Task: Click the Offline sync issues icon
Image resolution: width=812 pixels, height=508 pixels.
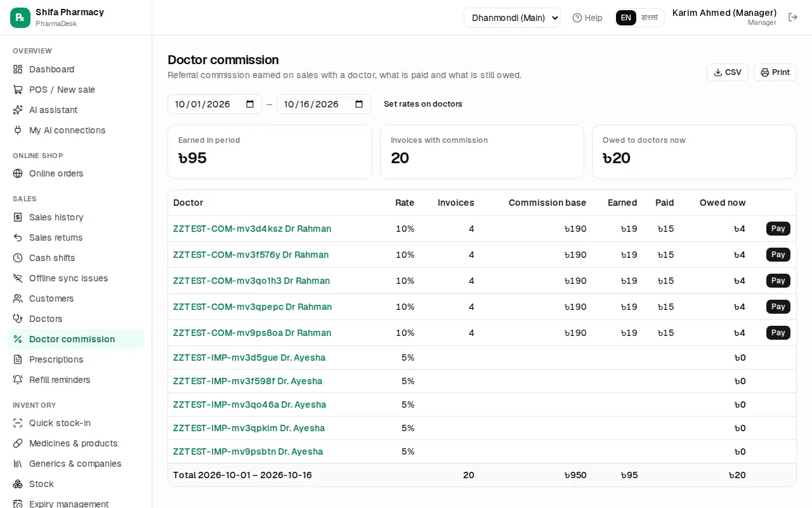Action: (x=18, y=278)
